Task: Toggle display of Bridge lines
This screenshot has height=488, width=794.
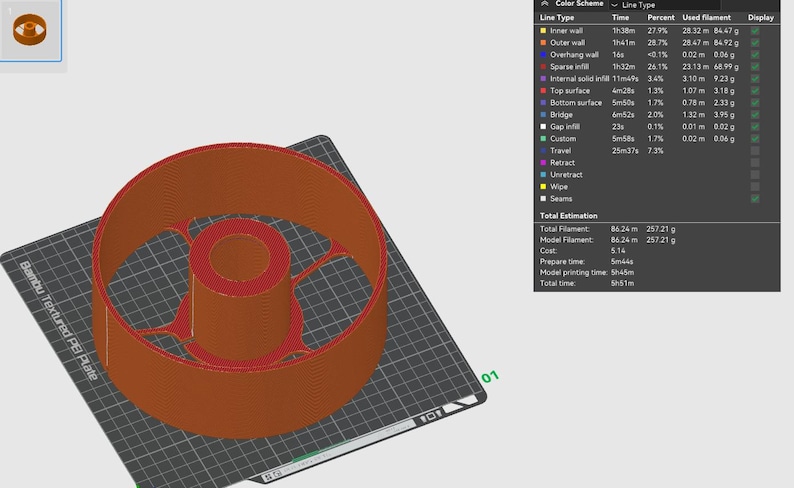Action: pos(755,115)
